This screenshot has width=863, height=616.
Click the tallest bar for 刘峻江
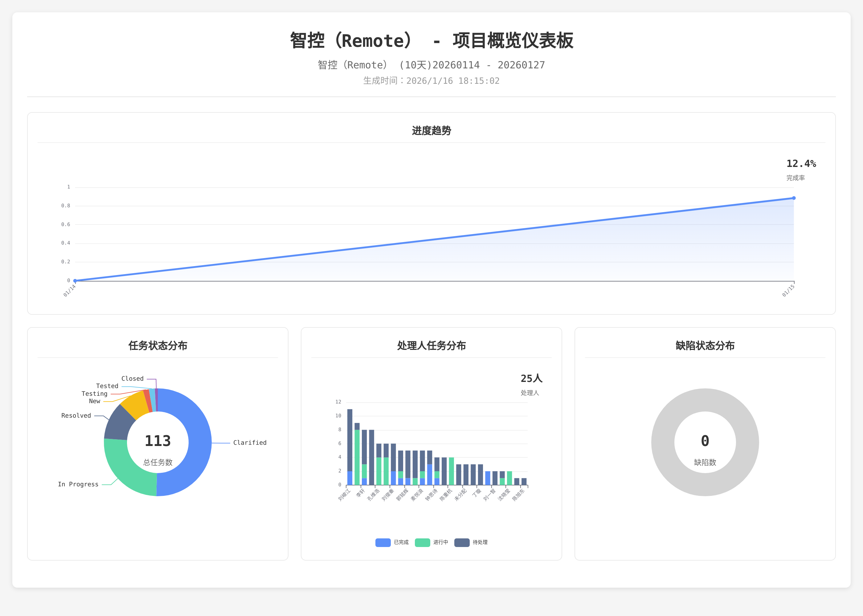pyautogui.click(x=350, y=440)
